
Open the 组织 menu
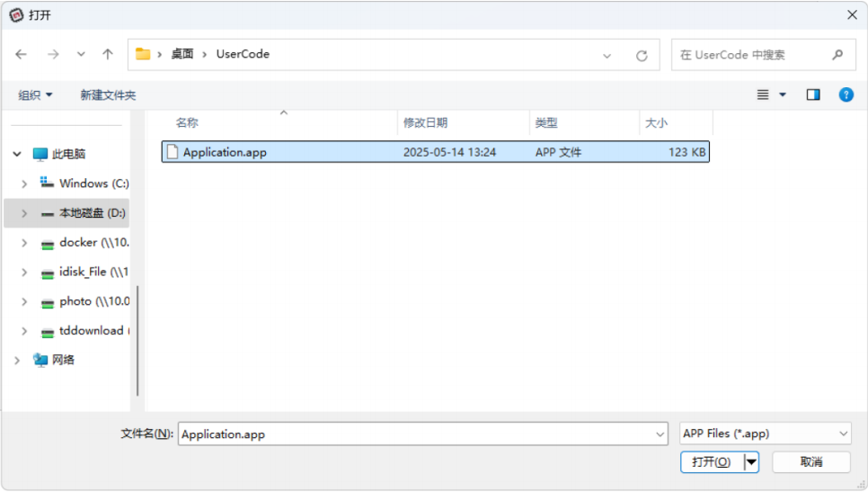[35, 95]
